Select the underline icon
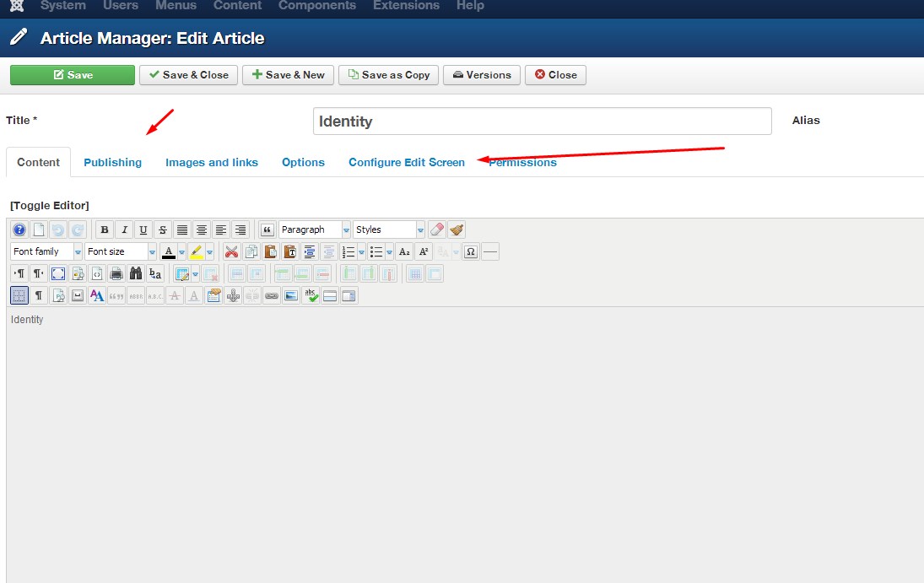Image resolution: width=924 pixels, height=583 pixels. (x=142, y=229)
